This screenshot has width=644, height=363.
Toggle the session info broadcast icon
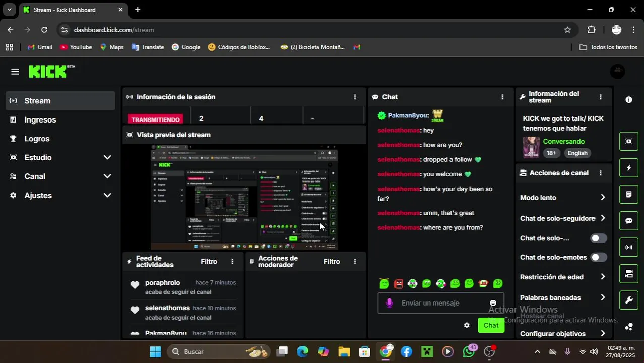pyautogui.click(x=629, y=247)
